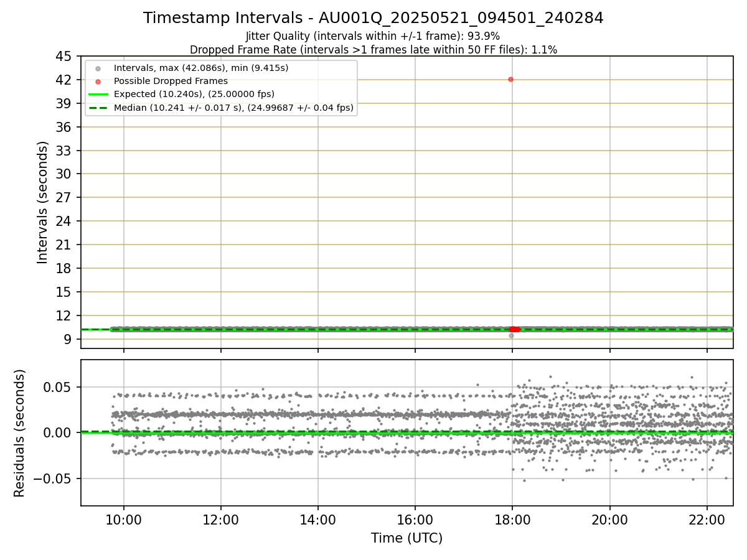The image size is (747, 560).
Task: Click the plot title 'Timestamp Intervals - AU001Q_20250521_094501_240284'
Action: pos(374,18)
